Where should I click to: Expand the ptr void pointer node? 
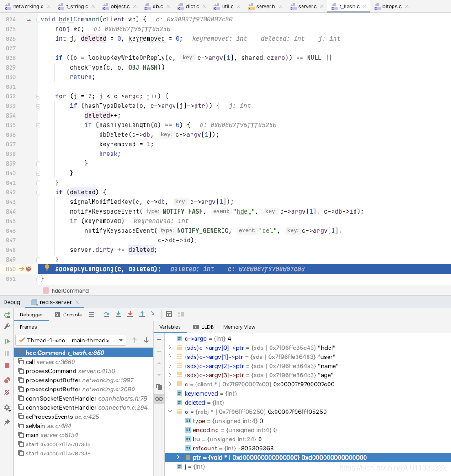click(178, 457)
